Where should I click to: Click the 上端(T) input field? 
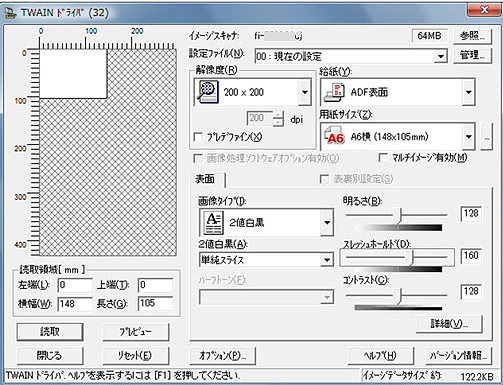[x=155, y=285]
